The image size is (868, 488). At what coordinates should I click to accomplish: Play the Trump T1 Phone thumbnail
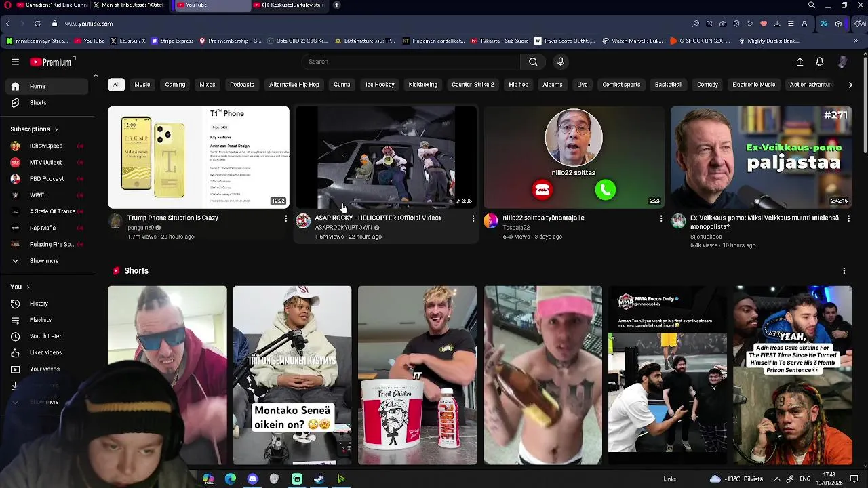tap(199, 157)
